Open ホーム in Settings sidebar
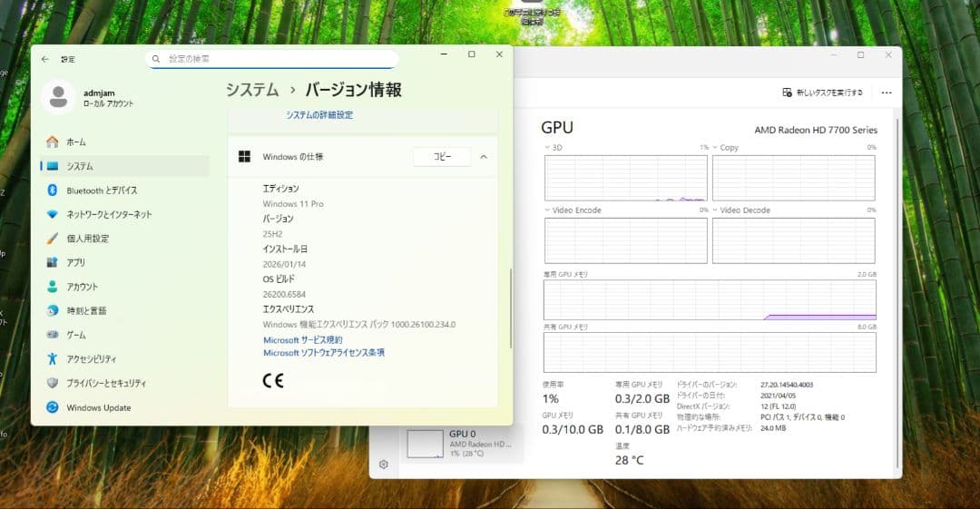980x509 pixels. click(x=124, y=142)
